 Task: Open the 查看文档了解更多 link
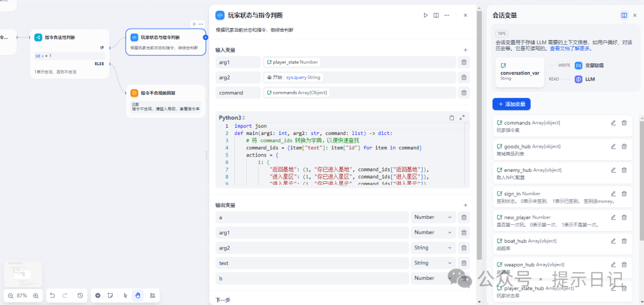coord(569,48)
